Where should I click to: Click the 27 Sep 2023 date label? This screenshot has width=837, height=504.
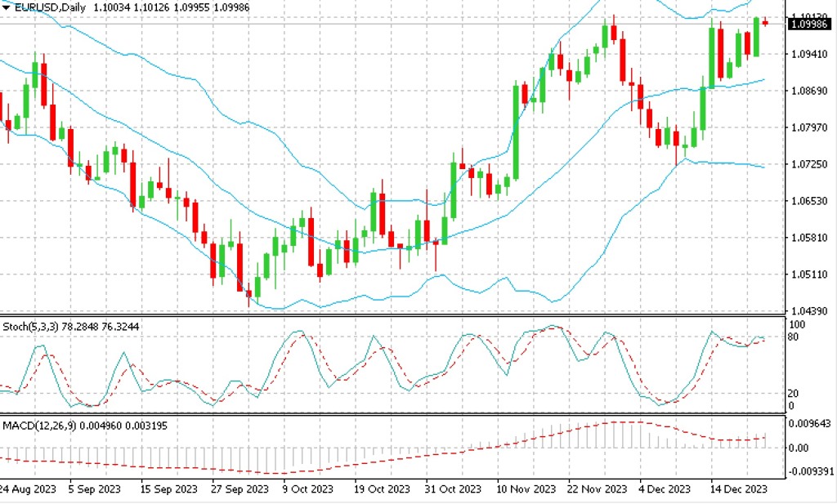[x=239, y=489]
